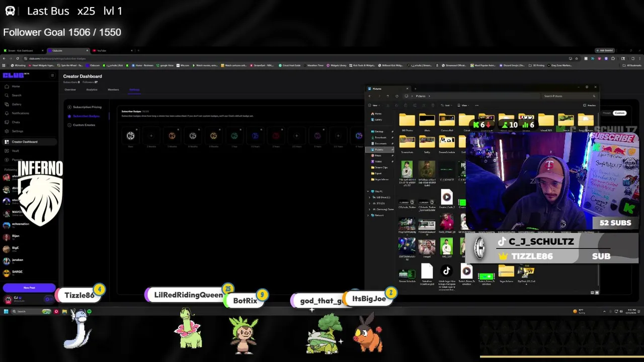Select the Base subscriber badge
The width and height of the screenshot is (644, 362).
click(130, 136)
